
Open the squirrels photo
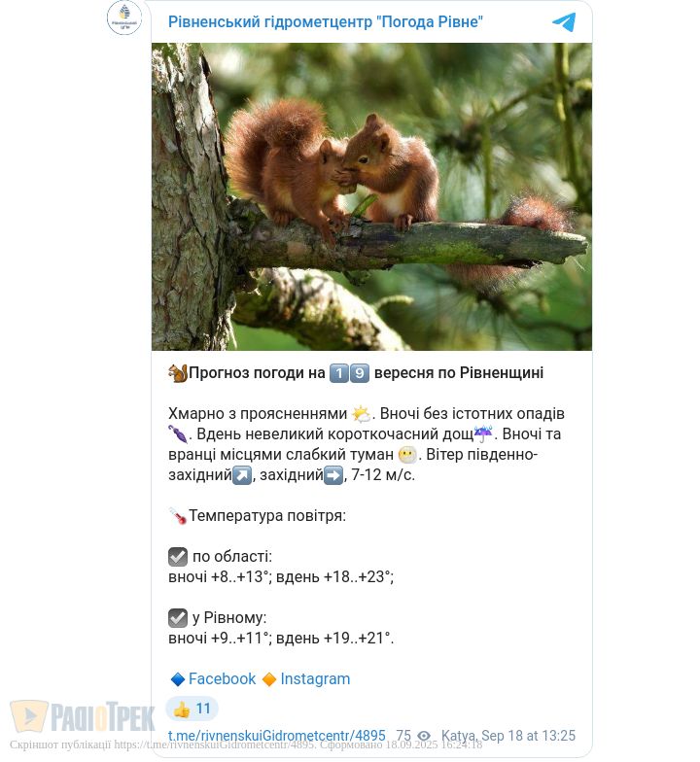click(371, 196)
